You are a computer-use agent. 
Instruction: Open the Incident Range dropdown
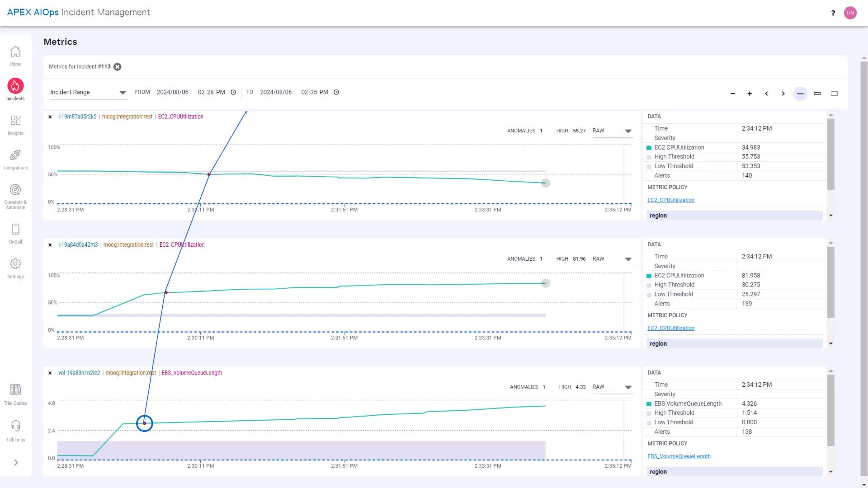(x=88, y=92)
